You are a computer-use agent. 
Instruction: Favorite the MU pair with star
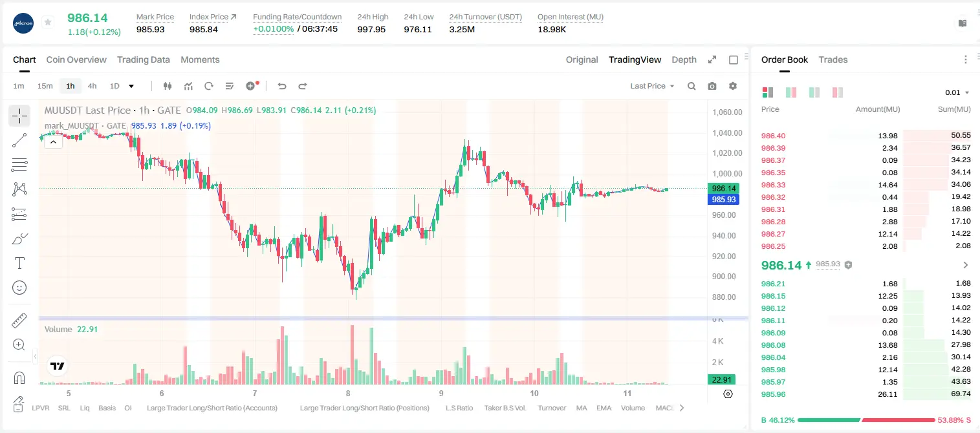(48, 23)
